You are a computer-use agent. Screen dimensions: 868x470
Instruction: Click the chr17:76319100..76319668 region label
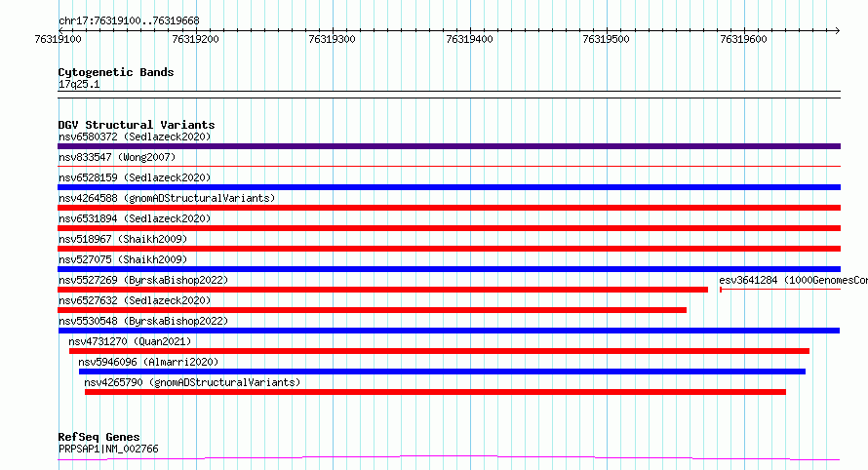coord(129,21)
